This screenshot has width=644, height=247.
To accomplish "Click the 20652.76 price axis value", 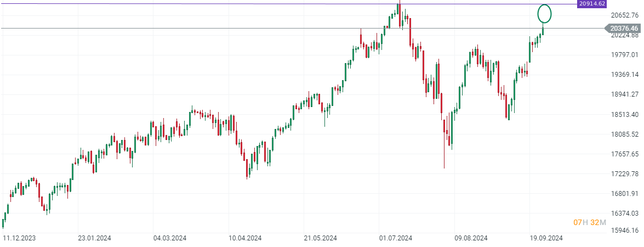I will click(624, 15).
